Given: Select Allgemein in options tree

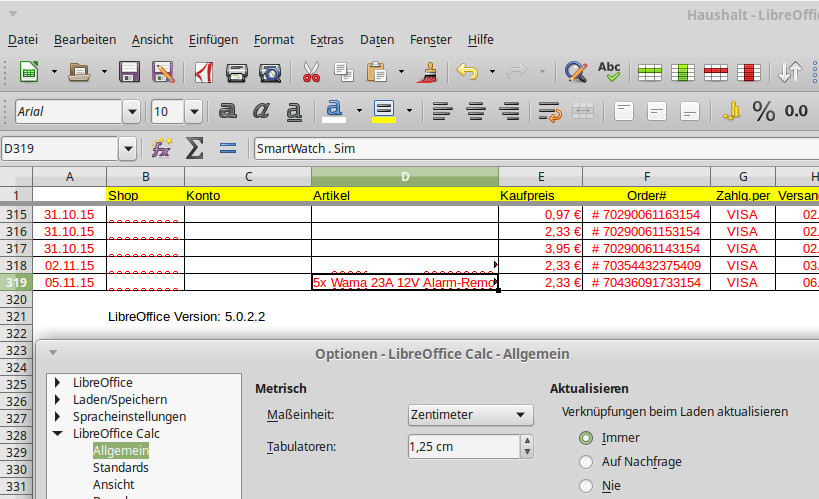Looking at the screenshot, I should [x=121, y=450].
